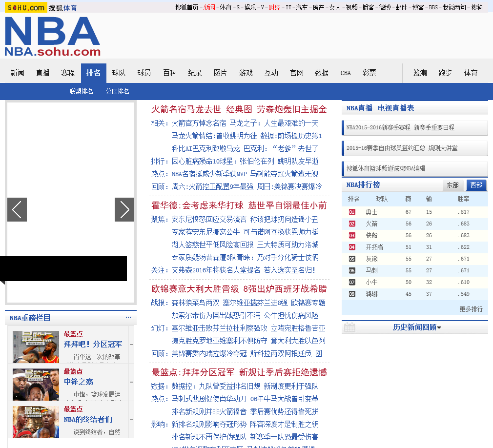Screen dimensions: 493x448
Task: Click 火箭 team in rankings table
Action: pos(371,224)
